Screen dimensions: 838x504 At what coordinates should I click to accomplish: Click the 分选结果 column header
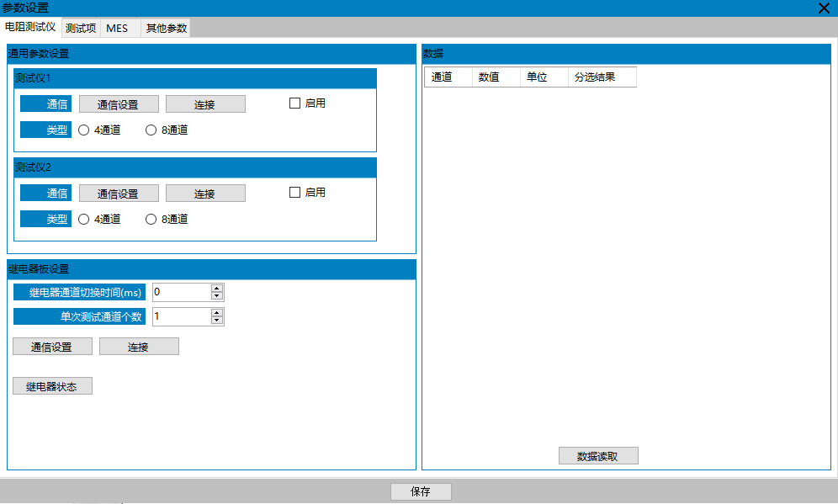(x=602, y=77)
